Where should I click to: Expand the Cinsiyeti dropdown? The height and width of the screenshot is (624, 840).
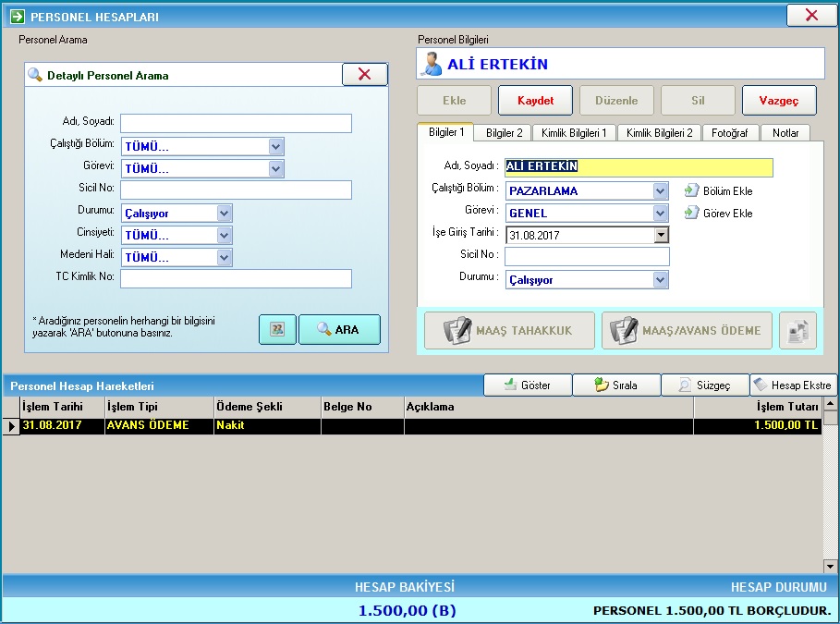click(224, 236)
